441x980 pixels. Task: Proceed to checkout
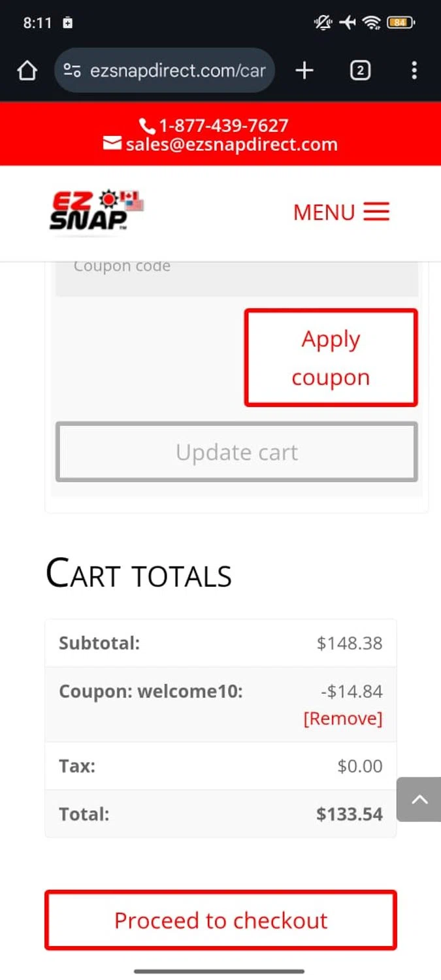pos(221,920)
